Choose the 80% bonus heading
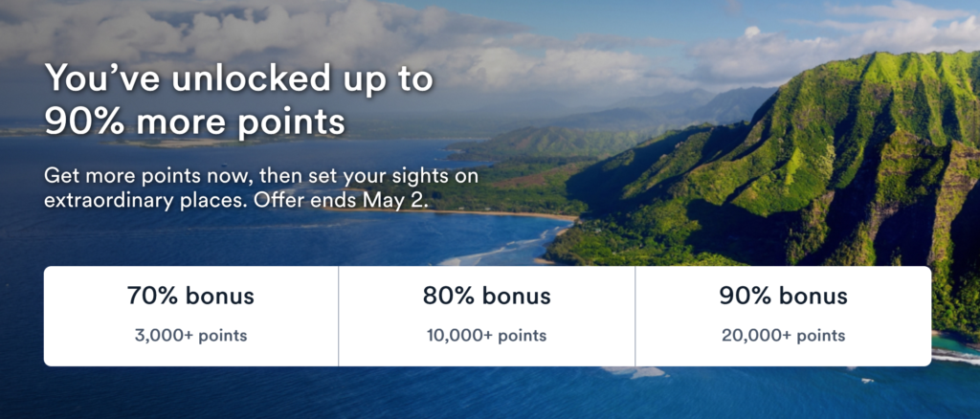The height and width of the screenshot is (419, 980). tap(486, 296)
